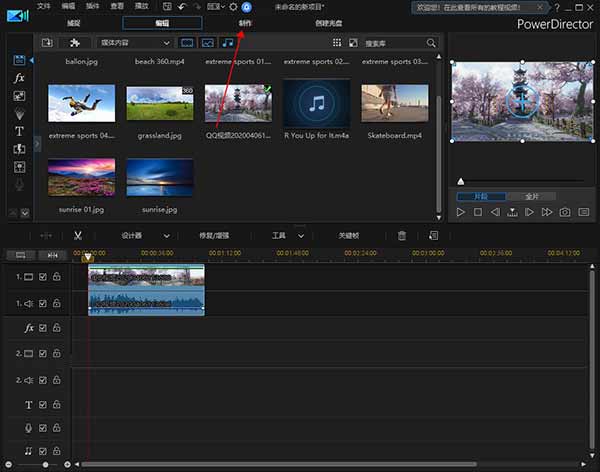Switch to the 制作 tab

[246, 22]
